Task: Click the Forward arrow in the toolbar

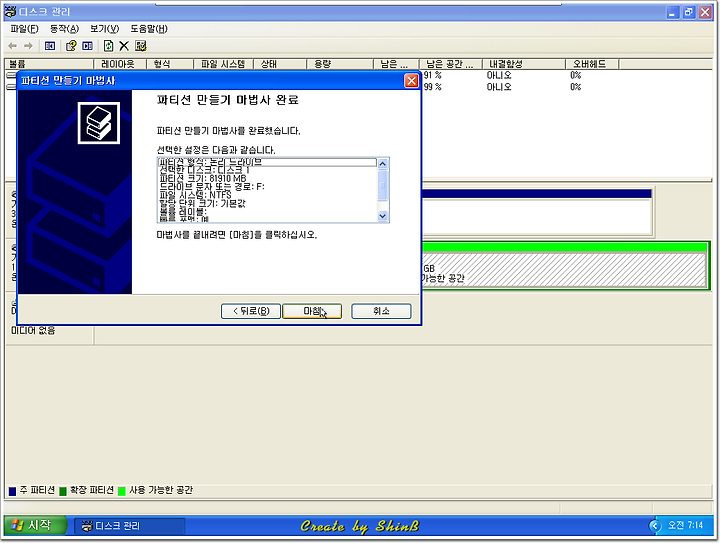Action: pos(28,46)
